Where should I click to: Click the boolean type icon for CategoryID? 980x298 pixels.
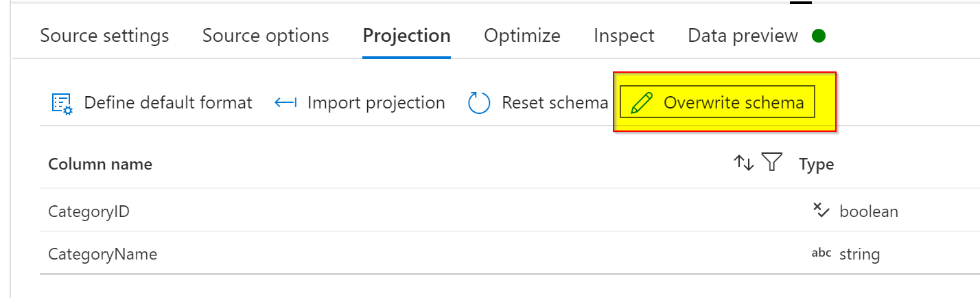tap(821, 210)
